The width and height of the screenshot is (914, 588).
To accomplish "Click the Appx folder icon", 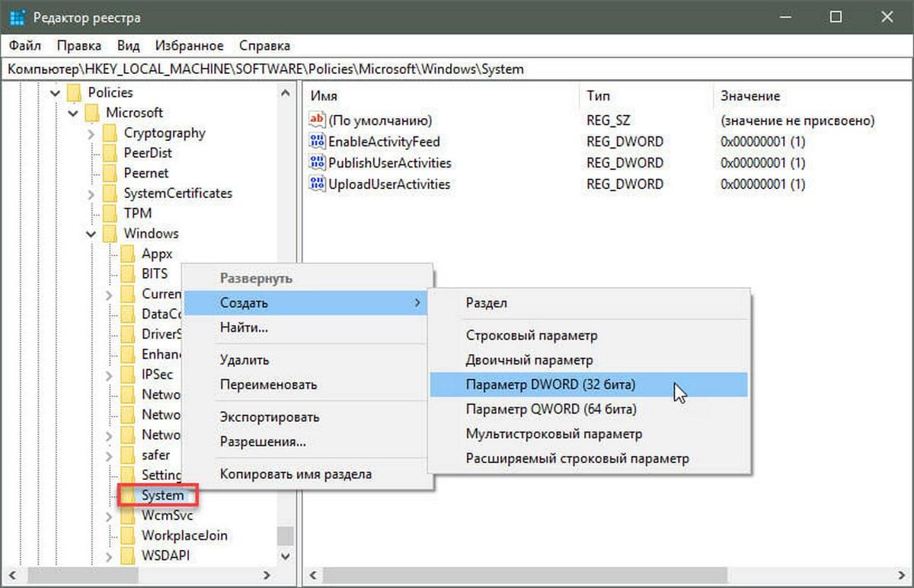I will [x=128, y=254].
